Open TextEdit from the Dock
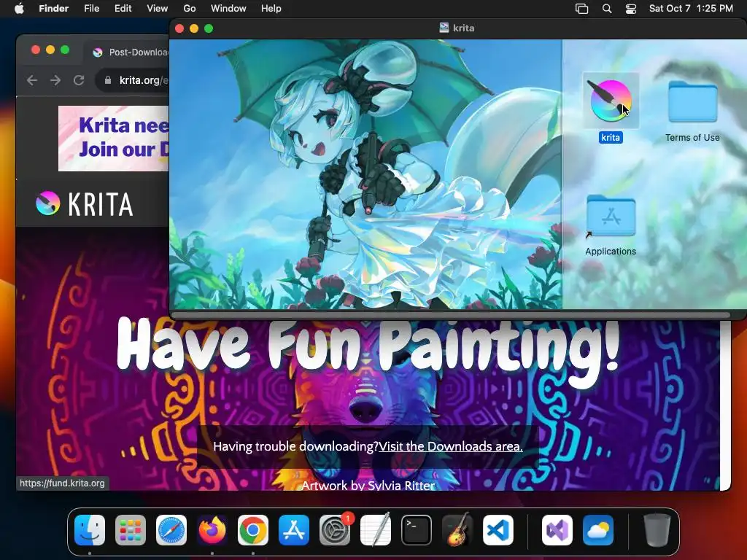The image size is (747, 560). pos(376,530)
